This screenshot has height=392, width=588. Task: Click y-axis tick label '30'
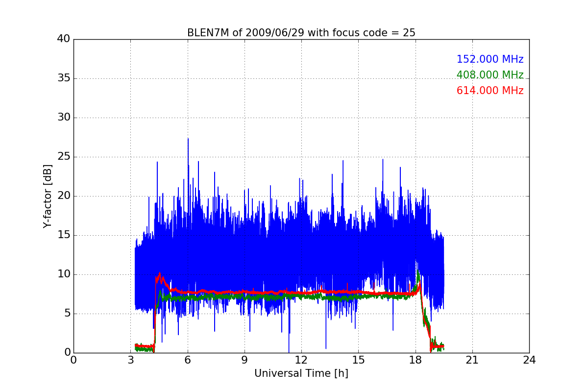64,118
